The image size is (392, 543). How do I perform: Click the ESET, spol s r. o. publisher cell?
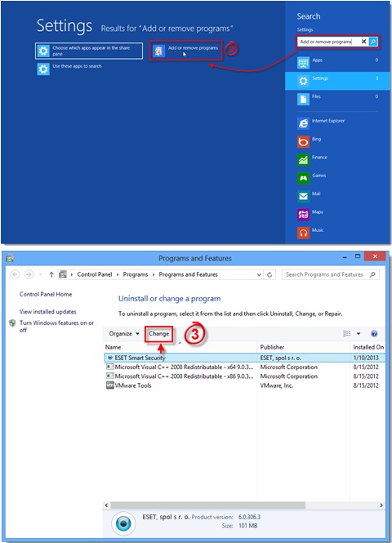283,358
